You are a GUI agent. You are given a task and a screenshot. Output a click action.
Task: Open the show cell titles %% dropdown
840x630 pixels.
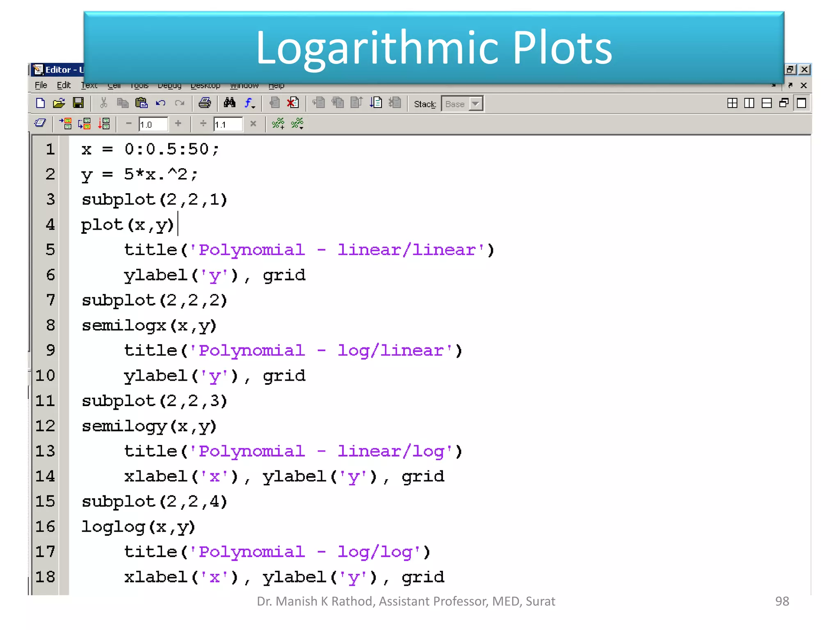[297, 123]
